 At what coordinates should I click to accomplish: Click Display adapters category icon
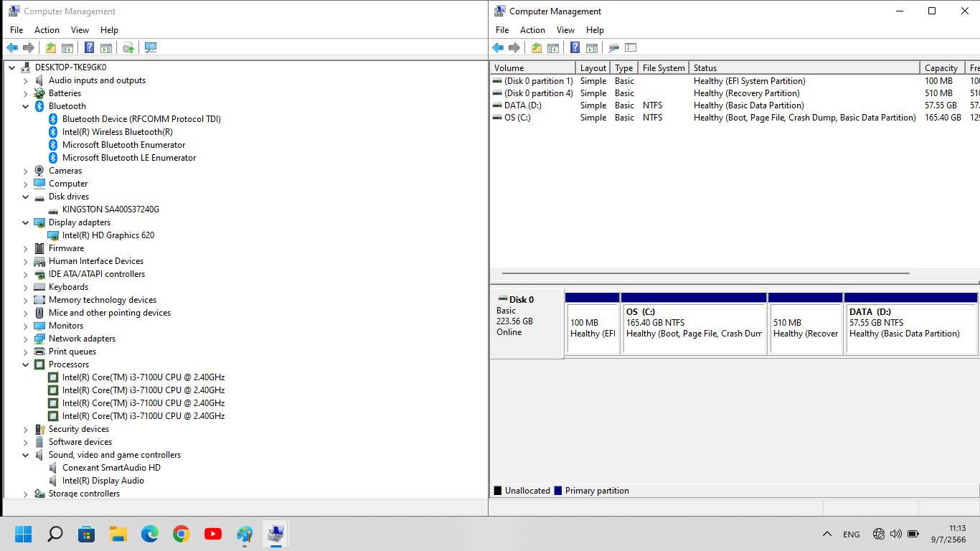pos(39,222)
